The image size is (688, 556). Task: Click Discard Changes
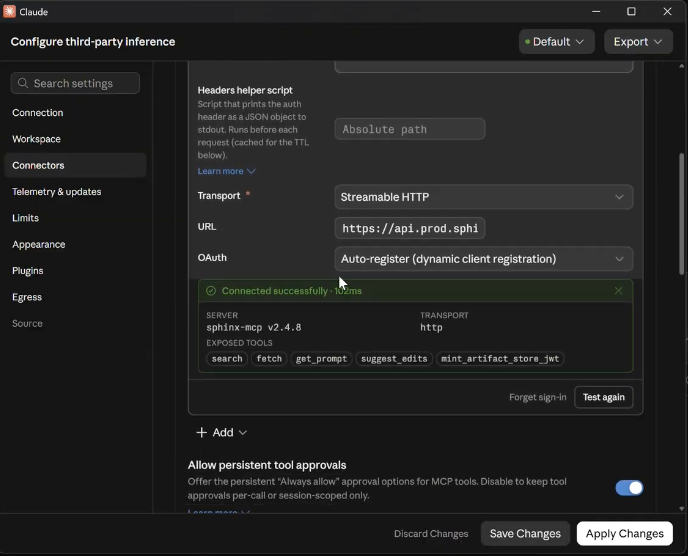click(x=431, y=534)
